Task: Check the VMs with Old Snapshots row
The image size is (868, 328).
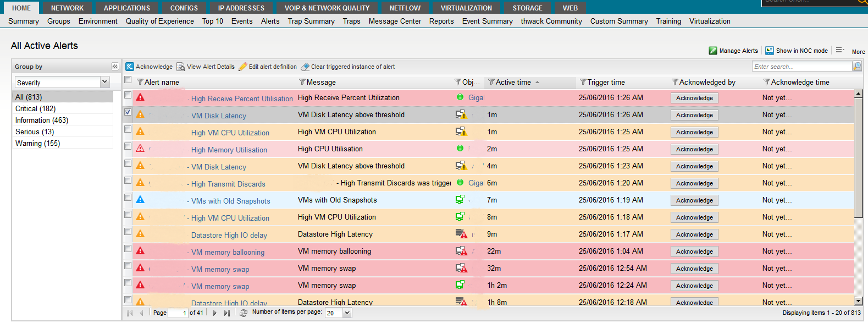Action: (128, 198)
